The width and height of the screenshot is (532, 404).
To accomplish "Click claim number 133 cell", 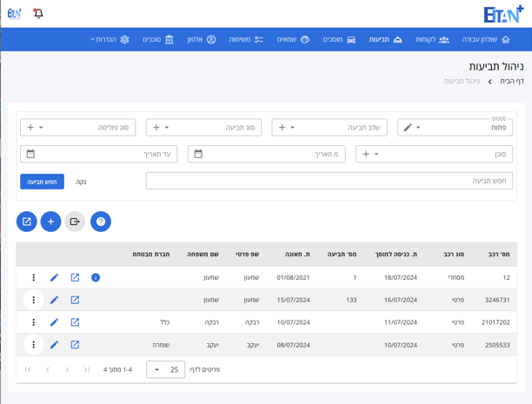I will [x=351, y=300].
